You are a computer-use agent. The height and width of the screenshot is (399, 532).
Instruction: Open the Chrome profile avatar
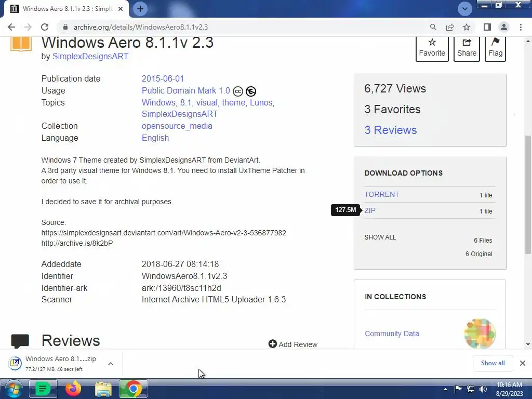pos(504,27)
